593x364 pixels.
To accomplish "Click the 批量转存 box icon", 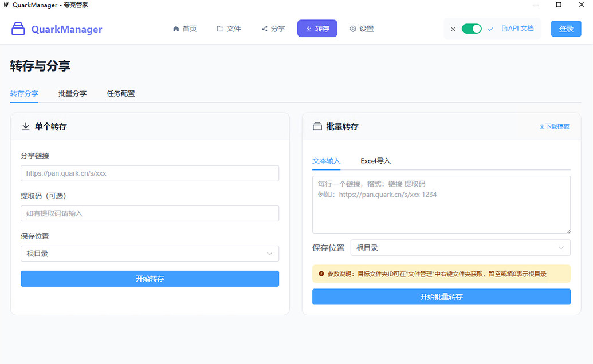I will coord(317,126).
